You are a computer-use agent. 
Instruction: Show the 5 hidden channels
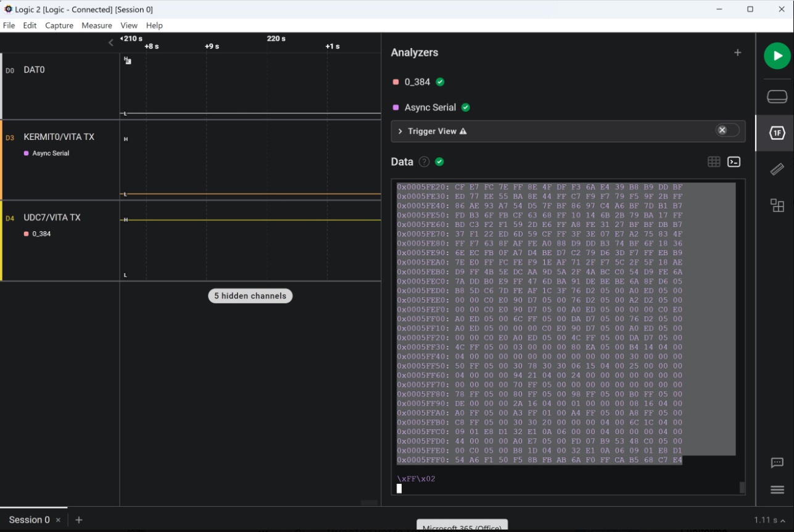coord(250,296)
